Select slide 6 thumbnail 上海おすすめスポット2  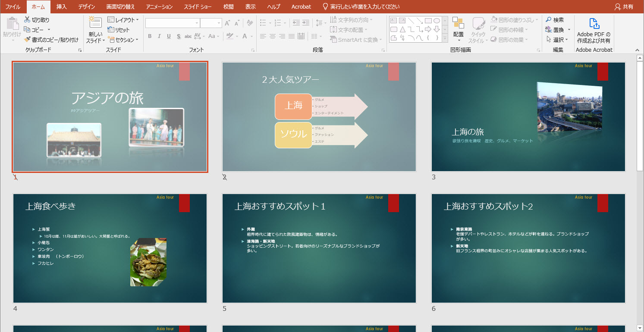[x=528, y=248]
